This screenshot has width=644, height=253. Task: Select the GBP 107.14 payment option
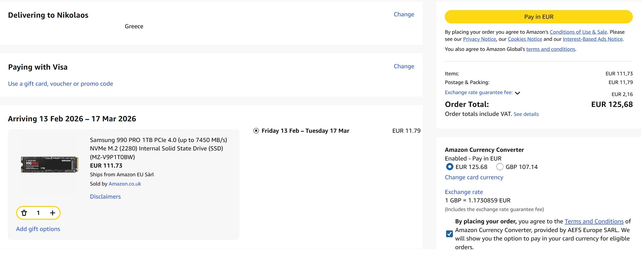pyautogui.click(x=500, y=167)
